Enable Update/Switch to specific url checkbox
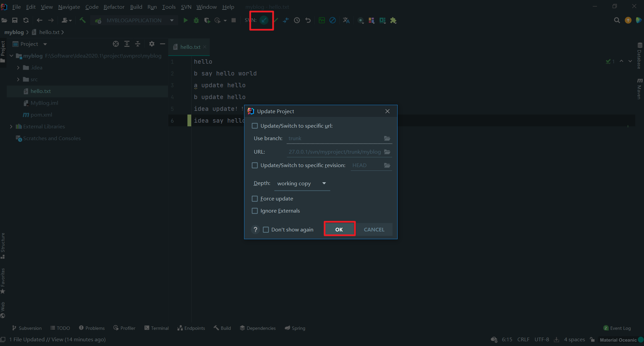 point(255,126)
